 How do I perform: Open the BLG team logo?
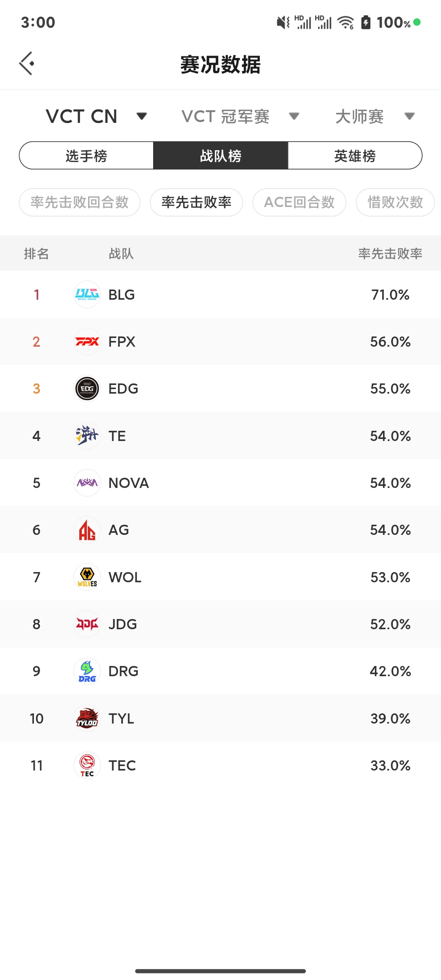(x=87, y=294)
